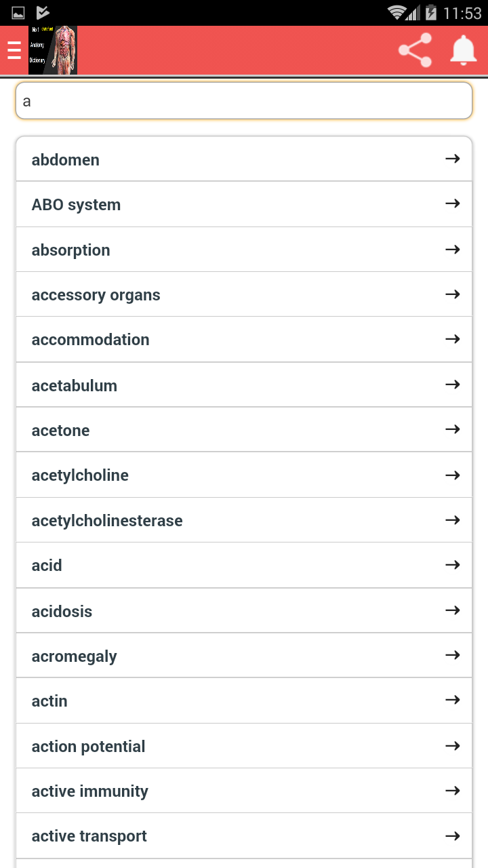View the acromegaly definition
The height and width of the screenshot is (868, 488).
point(75,656)
